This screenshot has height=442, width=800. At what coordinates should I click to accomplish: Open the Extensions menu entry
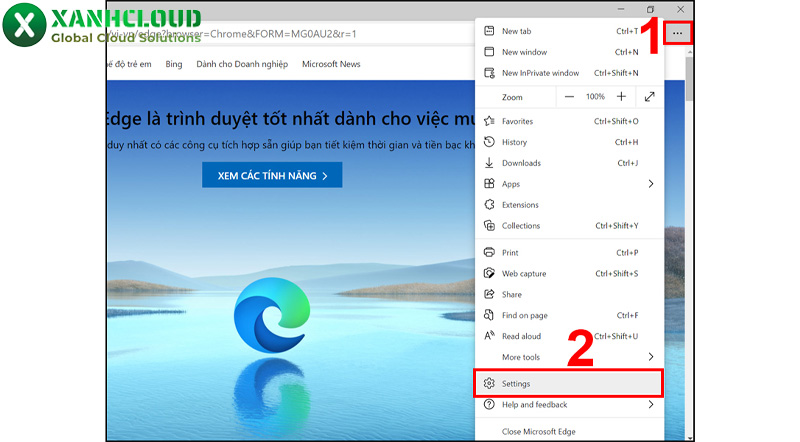(569, 205)
